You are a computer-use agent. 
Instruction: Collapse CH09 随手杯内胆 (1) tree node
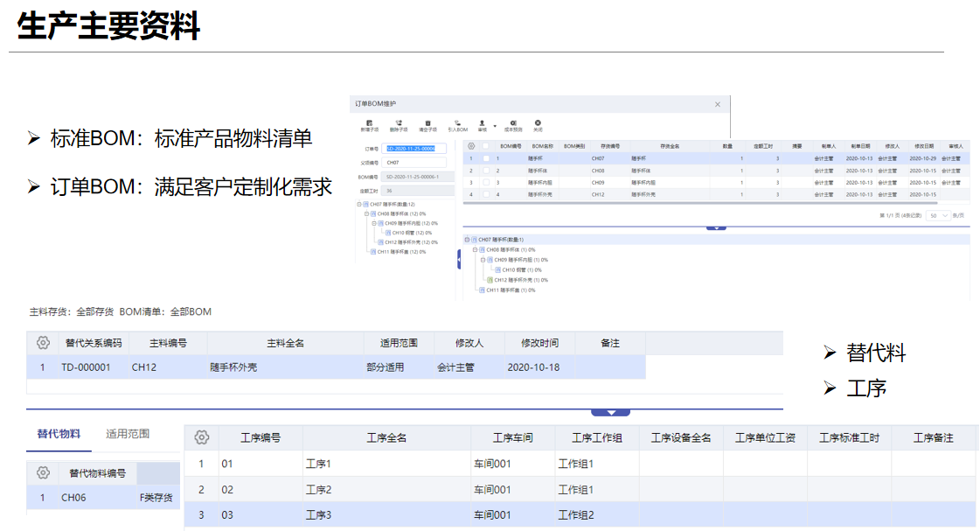coord(483,260)
